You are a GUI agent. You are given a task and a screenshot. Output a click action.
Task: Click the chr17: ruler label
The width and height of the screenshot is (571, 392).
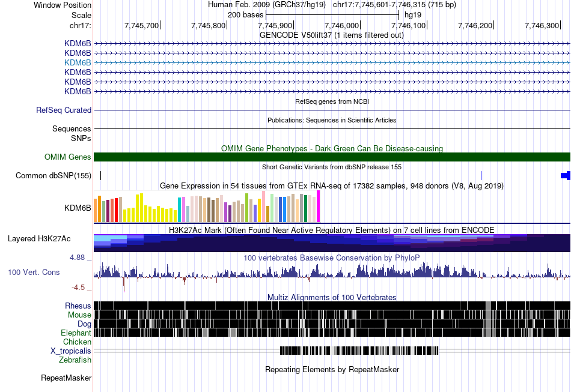(81, 25)
